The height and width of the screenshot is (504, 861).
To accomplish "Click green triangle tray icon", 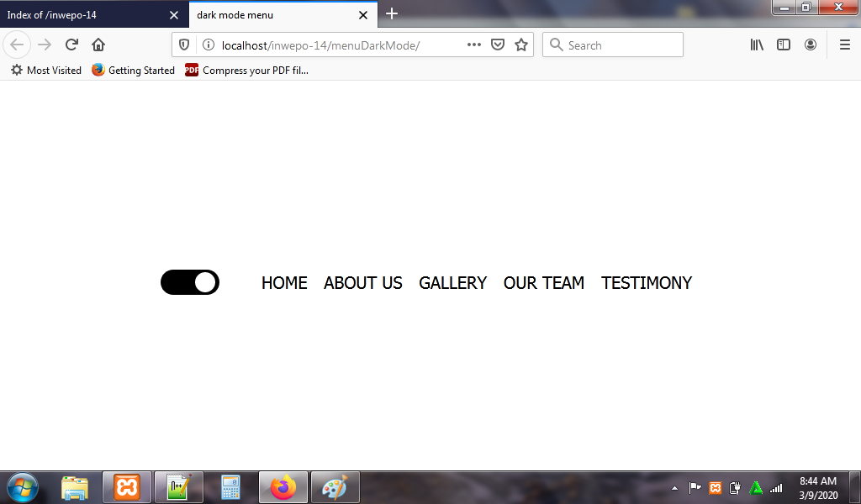I will 756,487.
